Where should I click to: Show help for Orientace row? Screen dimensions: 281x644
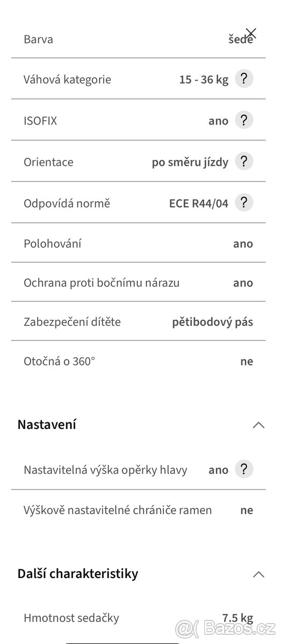pos(244,162)
